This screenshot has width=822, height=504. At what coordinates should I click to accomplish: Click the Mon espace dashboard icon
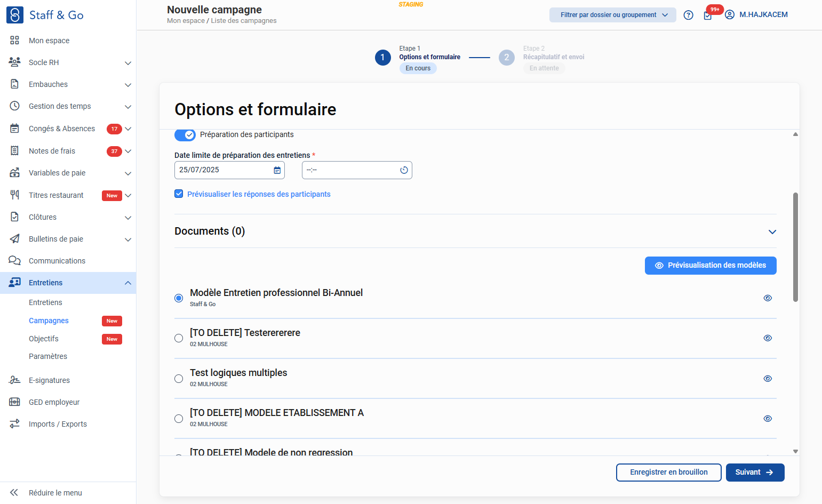coord(15,41)
